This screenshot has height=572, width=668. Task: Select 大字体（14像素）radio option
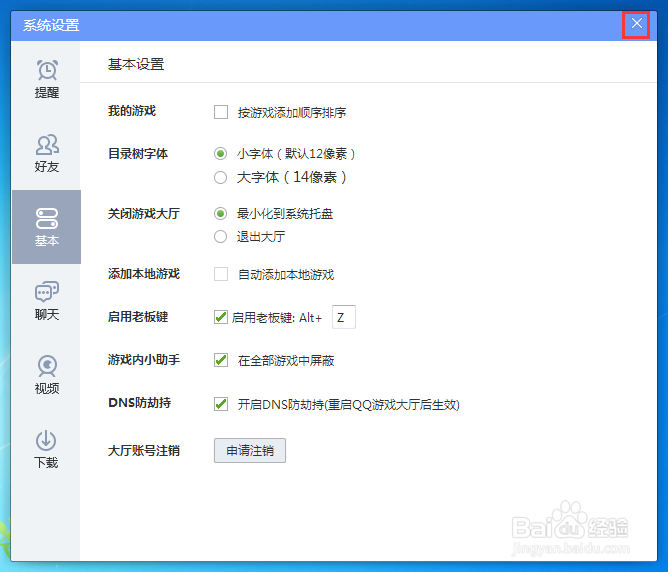coord(220,177)
